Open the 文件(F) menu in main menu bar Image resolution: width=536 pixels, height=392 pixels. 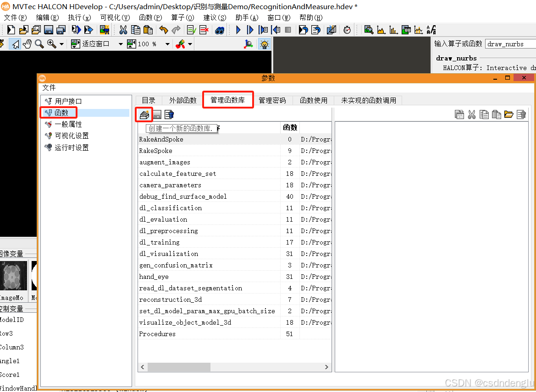(x=15, y=18)
